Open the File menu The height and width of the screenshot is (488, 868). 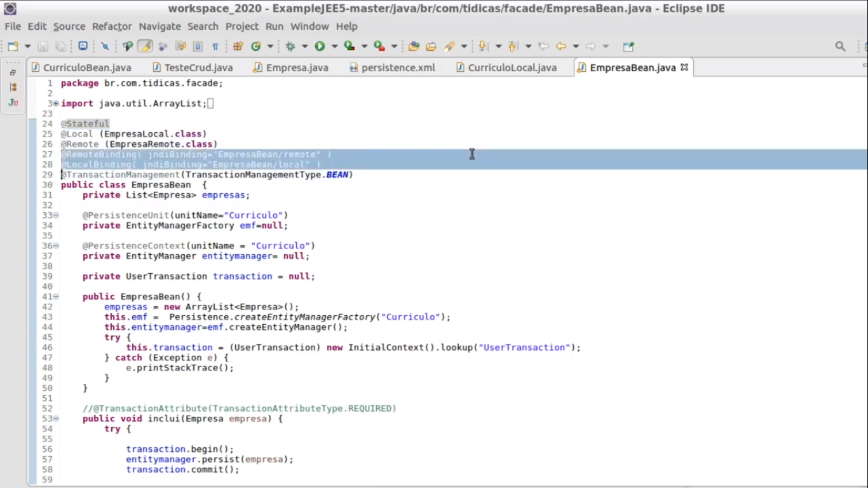pos(13,26)
